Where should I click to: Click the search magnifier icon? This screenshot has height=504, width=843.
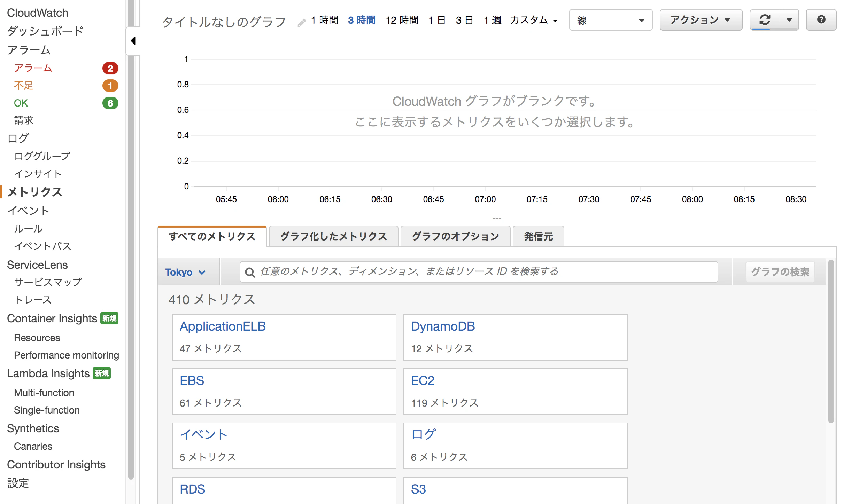pyautogui.click(x=250, y=272)
